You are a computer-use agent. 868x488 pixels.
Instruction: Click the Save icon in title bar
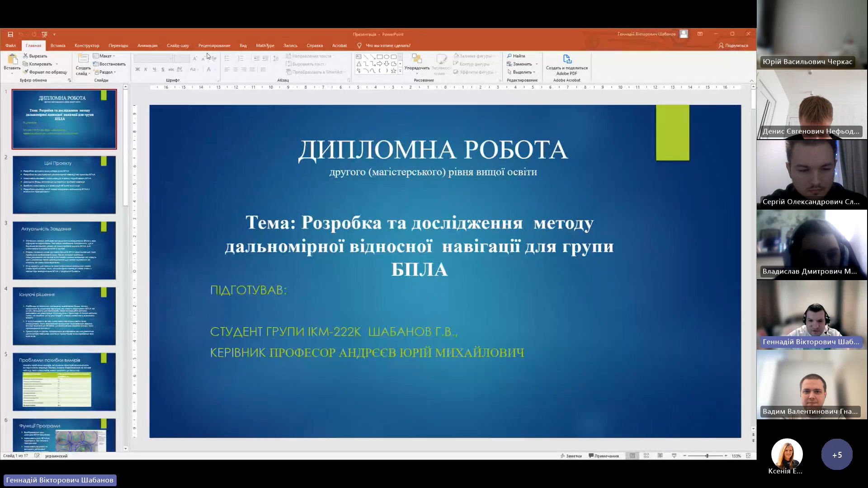[10, 34]
